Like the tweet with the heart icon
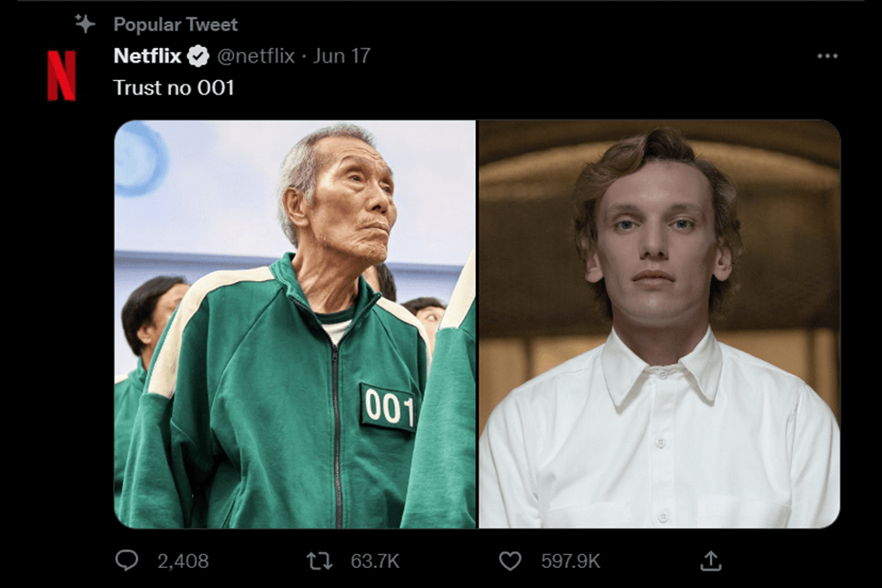The image size is (882, 588). tap(509, 560)
